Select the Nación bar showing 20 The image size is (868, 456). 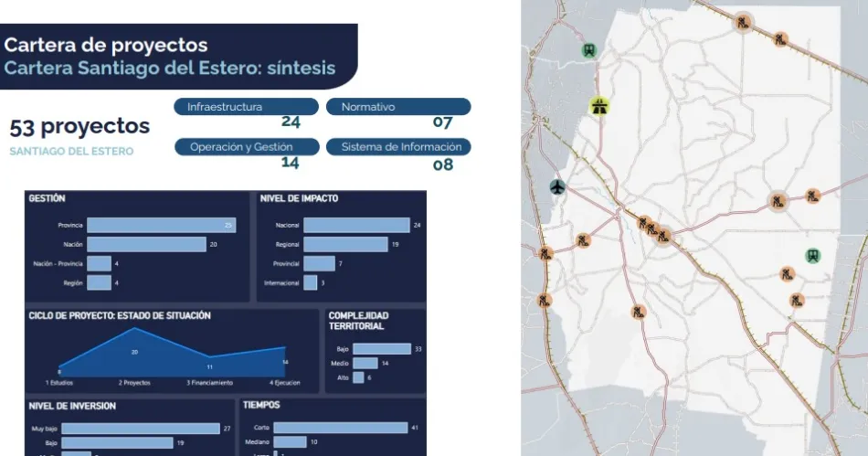[x=146, y=244]
